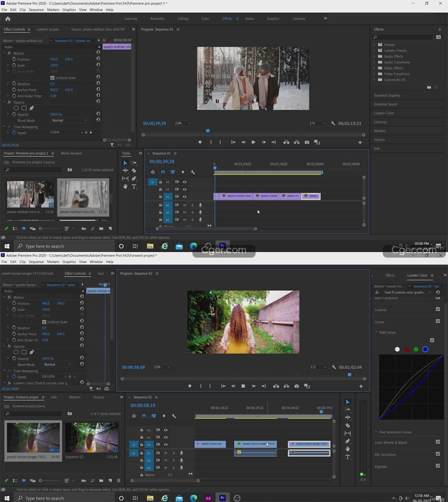Create a New Bin in Premiere pro project 1 panel
448x502 pixels.
point(101,229)
